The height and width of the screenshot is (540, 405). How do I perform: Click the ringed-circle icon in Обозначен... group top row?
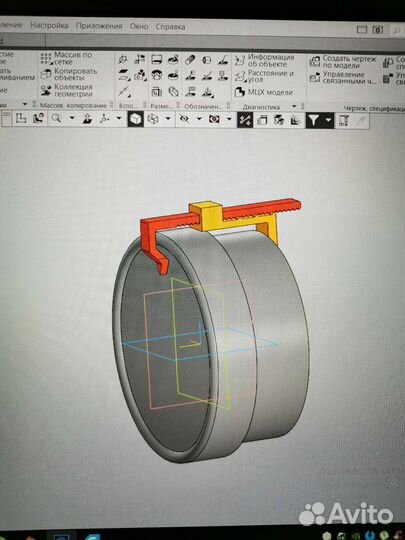click(206, 60)
